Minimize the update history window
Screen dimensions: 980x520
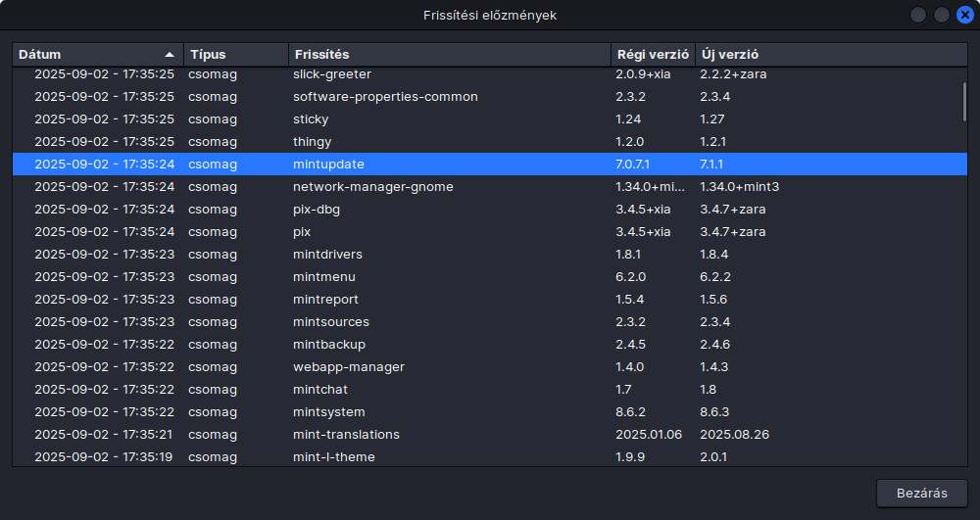point(917,15)
